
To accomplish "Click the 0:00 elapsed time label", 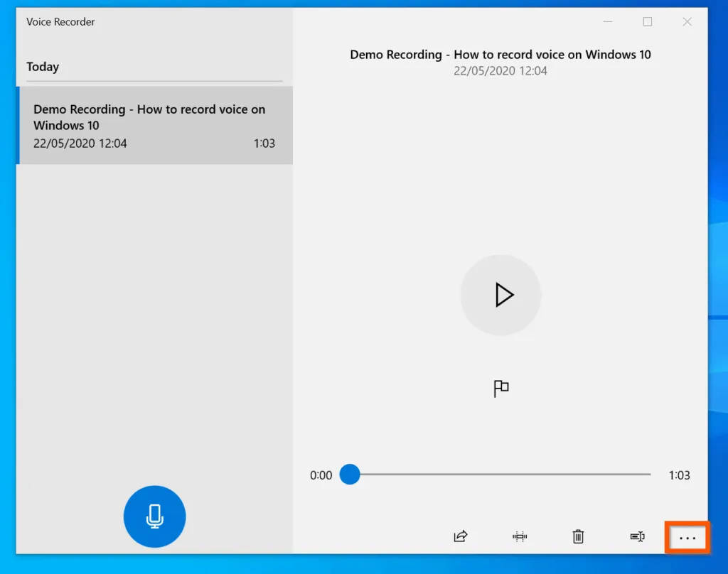I will tap(321, 475).
